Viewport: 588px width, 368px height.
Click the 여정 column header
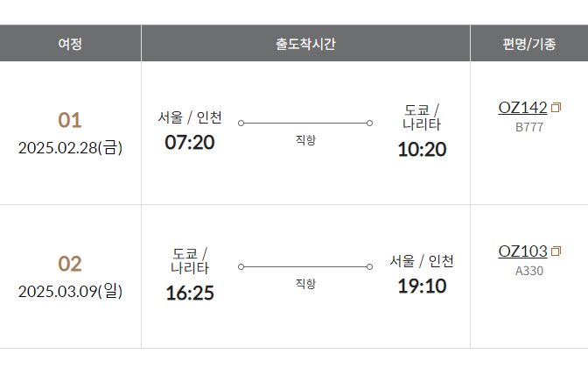pos(70,43)
